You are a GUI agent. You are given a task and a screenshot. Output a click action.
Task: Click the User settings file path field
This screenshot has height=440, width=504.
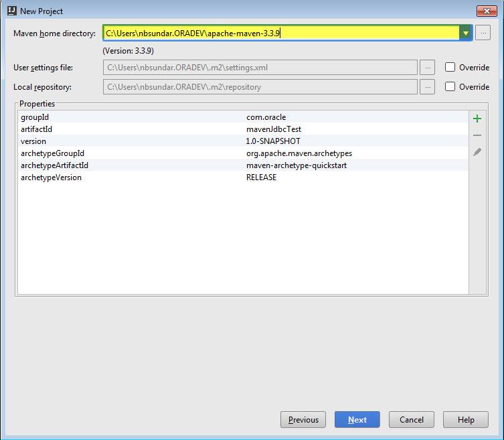click(260, 67)
